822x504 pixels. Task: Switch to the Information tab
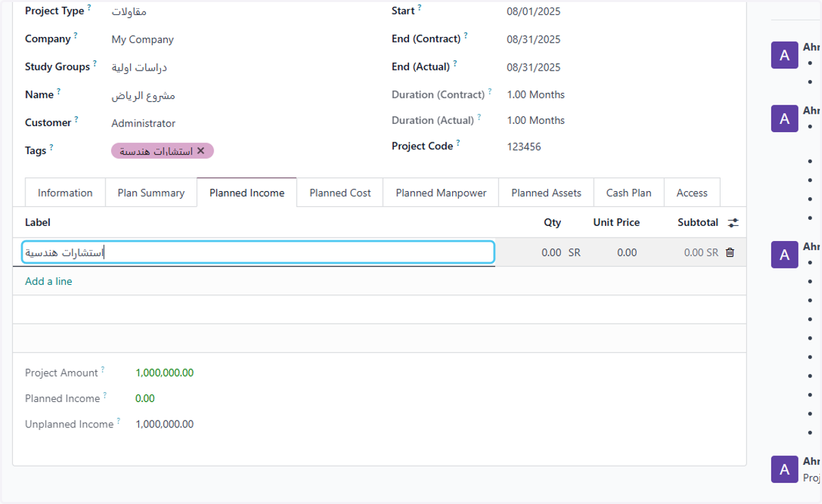[65, 193]
